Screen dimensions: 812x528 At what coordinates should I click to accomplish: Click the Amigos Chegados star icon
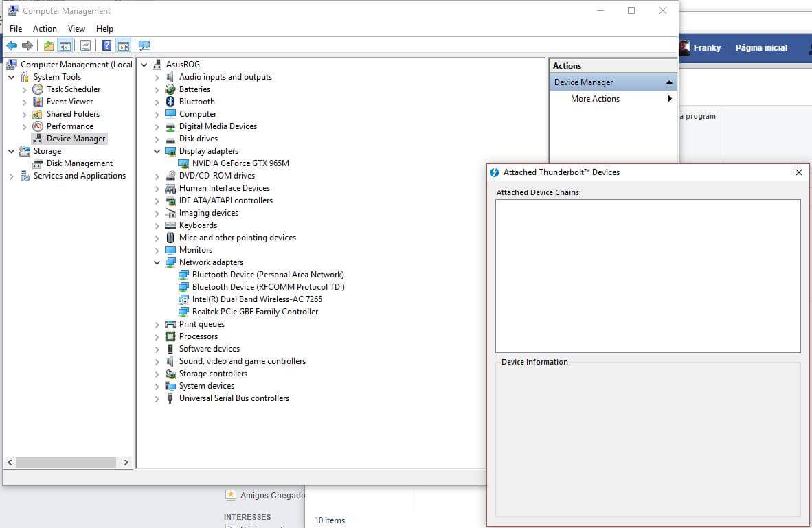pyautogui.click(x=231, y=495)
